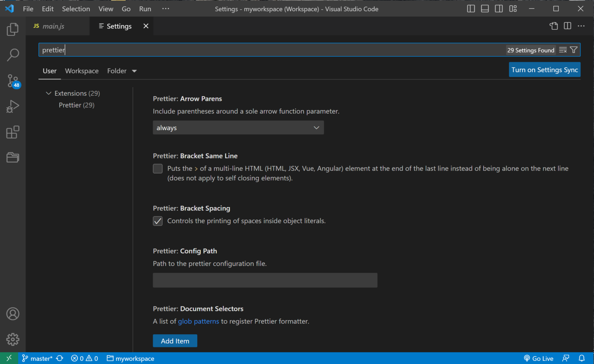594x364 pixels.
Task: Open the settings as JSON file
Action: tap(553, 26)
